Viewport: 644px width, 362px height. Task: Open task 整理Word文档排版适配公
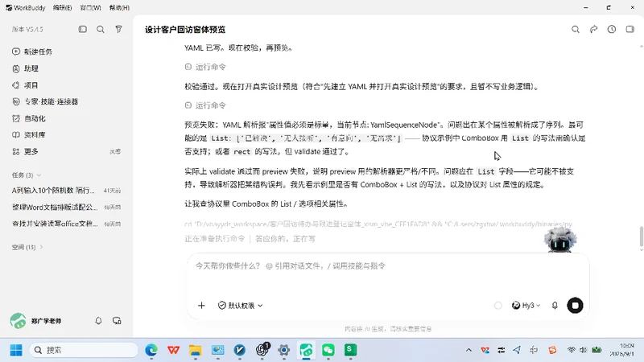(x=66, y=208)
